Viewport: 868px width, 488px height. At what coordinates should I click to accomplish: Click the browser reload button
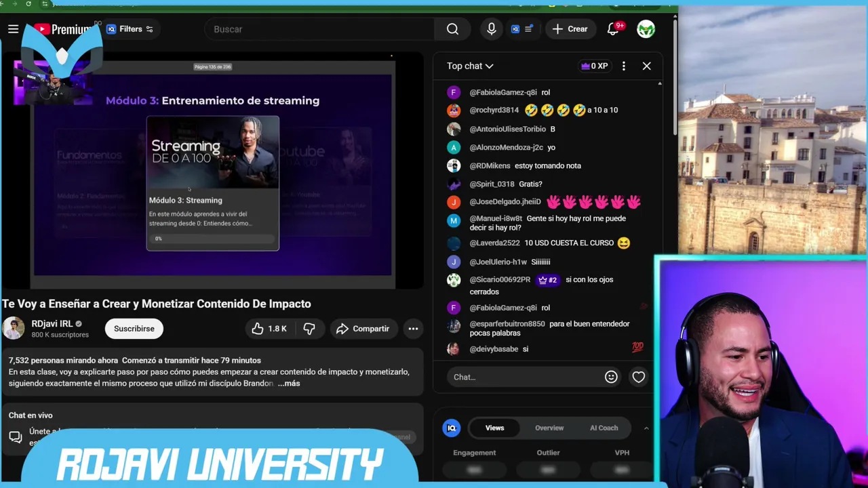coord(28,3)
